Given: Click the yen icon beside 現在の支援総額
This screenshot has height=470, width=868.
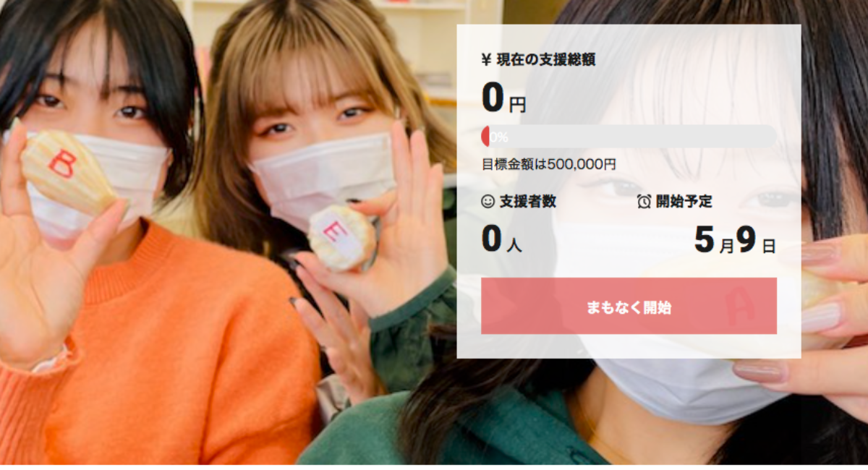Looking at the screenshot, I should click(x=486, y=60).
